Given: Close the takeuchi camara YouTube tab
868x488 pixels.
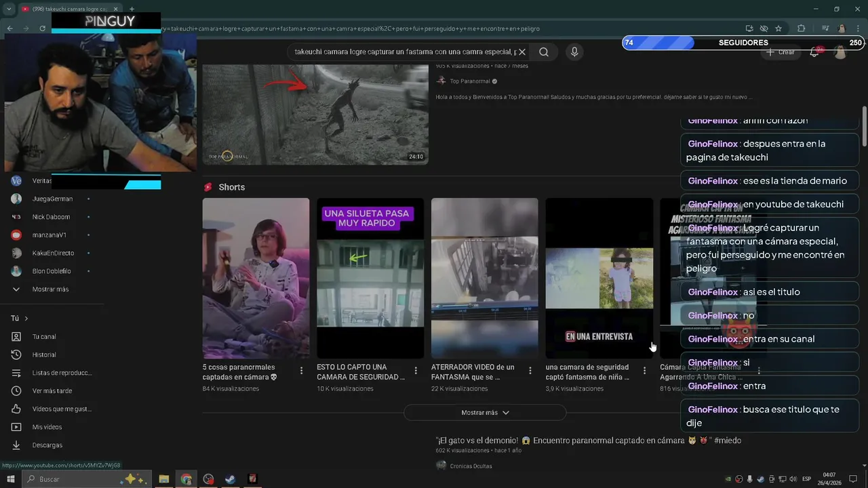Looking at the screenshot, I should click(x=115, y=9).
